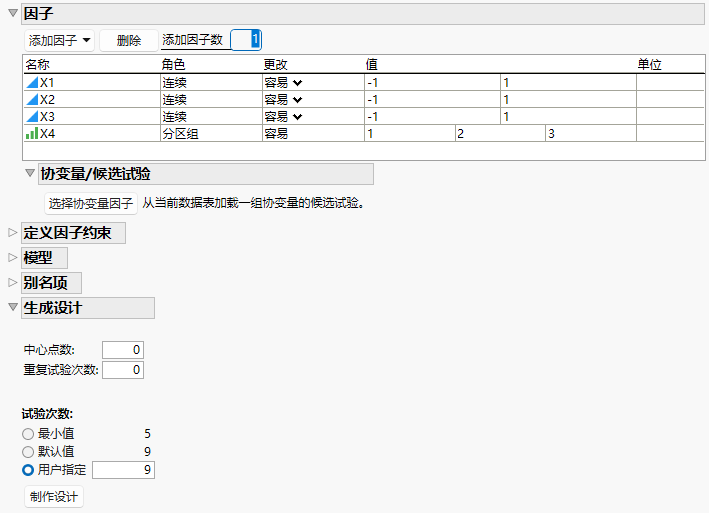Select the 默认值 radio button

pos(28,452)
